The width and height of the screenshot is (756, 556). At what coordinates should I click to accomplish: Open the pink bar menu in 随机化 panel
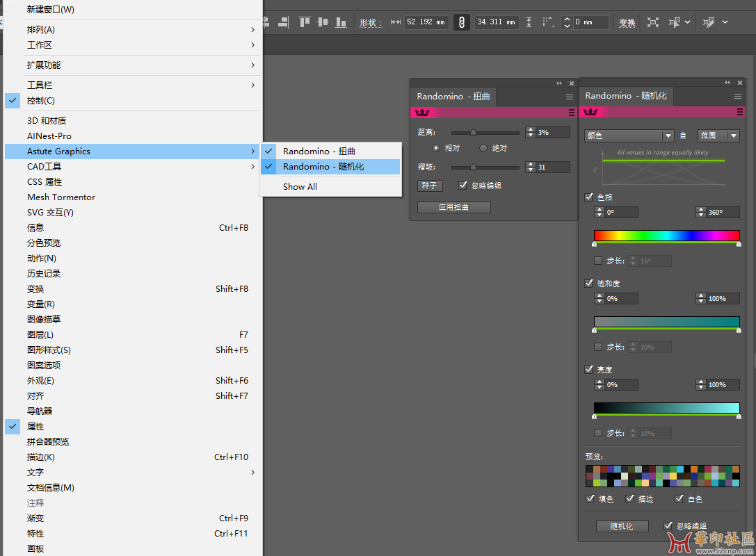(x=739, y=112)
